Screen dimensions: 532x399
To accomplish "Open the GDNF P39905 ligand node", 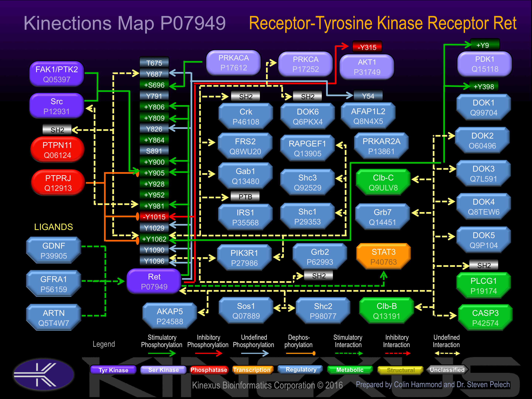I will click(54, 250).
